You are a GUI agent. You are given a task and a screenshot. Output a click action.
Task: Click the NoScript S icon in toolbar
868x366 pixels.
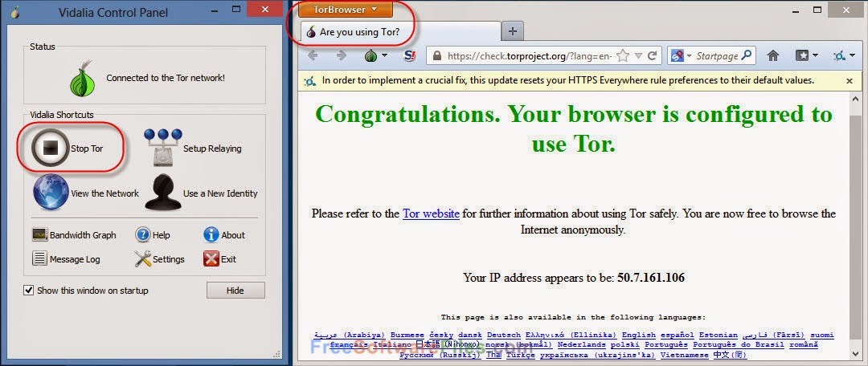pyautogui.click(x=410, y=55)
